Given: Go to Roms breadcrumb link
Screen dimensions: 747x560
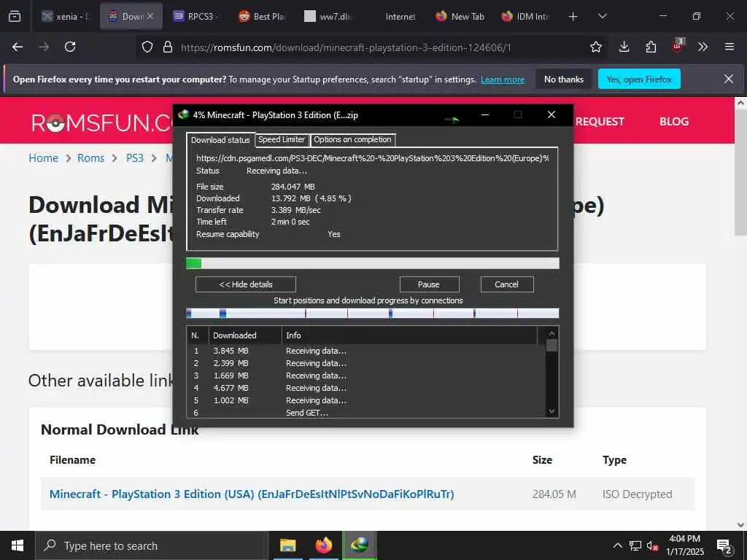Looking at the screenshot, I should (90, 158).
